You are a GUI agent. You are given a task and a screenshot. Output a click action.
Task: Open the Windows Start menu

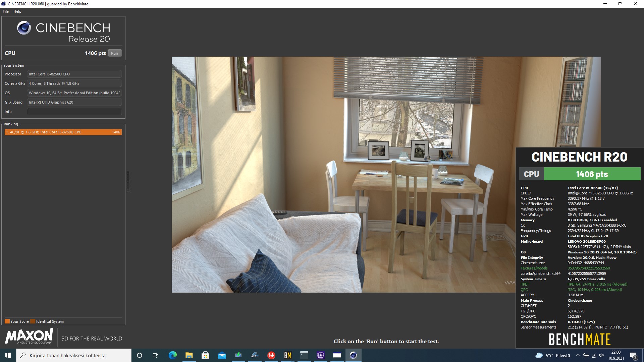tap(8, 355)
